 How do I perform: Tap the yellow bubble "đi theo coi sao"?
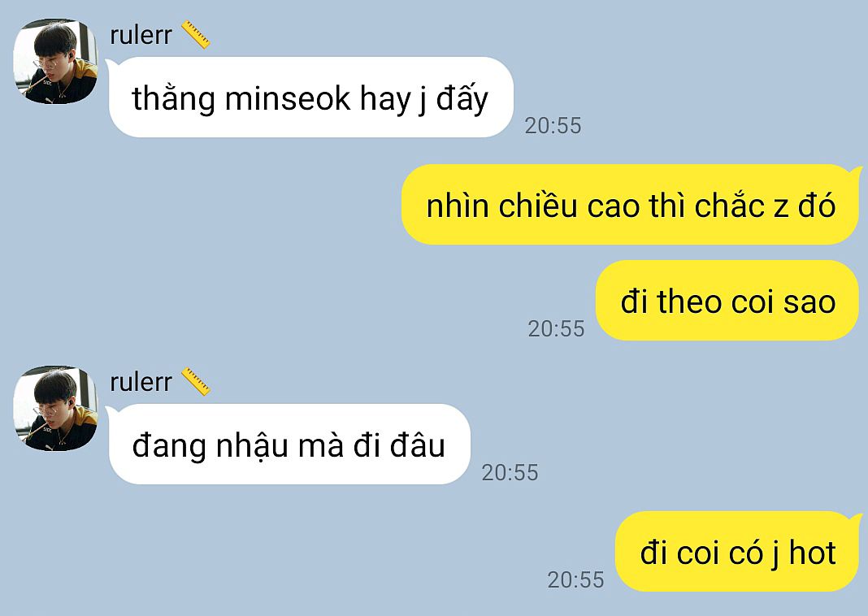tap(727, 301)
